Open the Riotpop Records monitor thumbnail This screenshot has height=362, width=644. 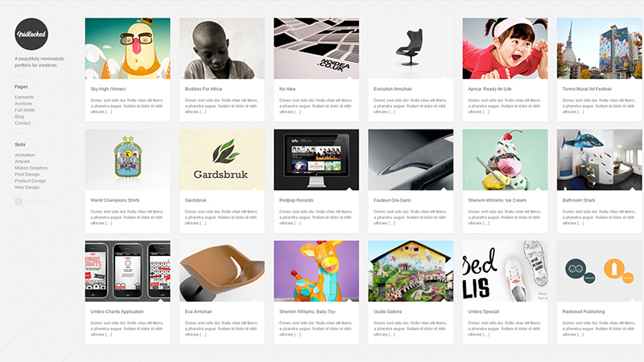coord(316,159)
